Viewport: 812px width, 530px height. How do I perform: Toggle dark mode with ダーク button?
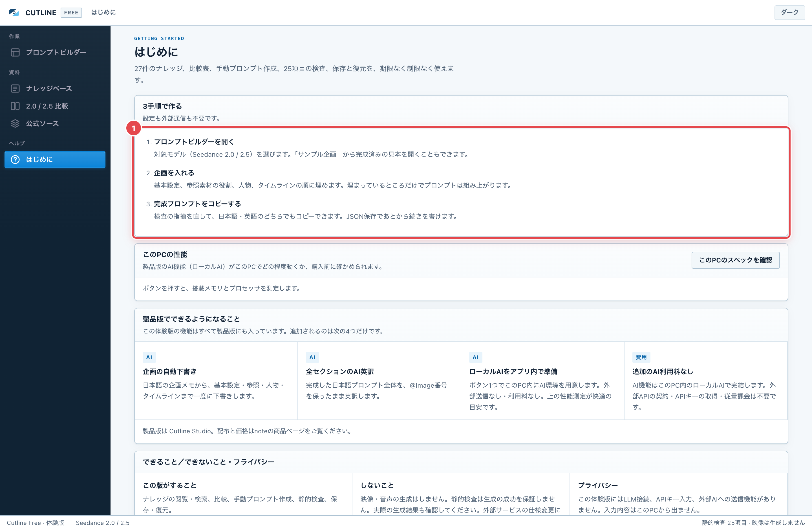click(789, 13)
